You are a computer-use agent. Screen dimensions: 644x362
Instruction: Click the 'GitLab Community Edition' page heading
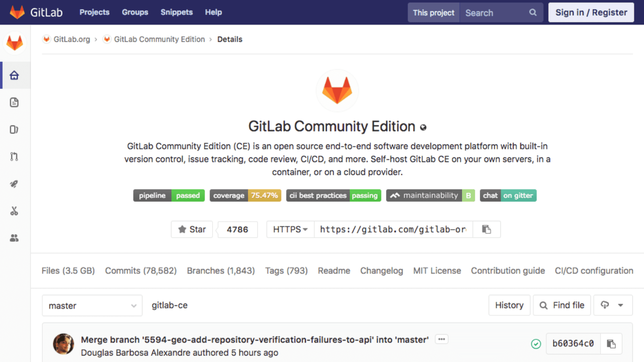[332, 126]
